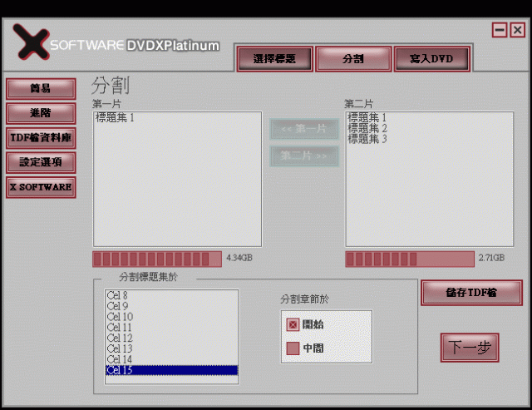The height and width of the screenshot is (410, 532).
Task: Click the first disc 4.34GB capacity bar
Action: click(x=157, y=259)
